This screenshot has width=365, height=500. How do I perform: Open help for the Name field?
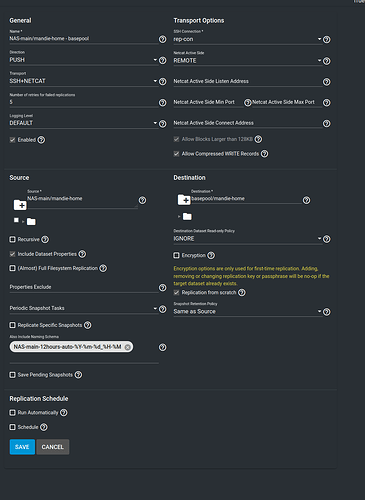(162, 39)
